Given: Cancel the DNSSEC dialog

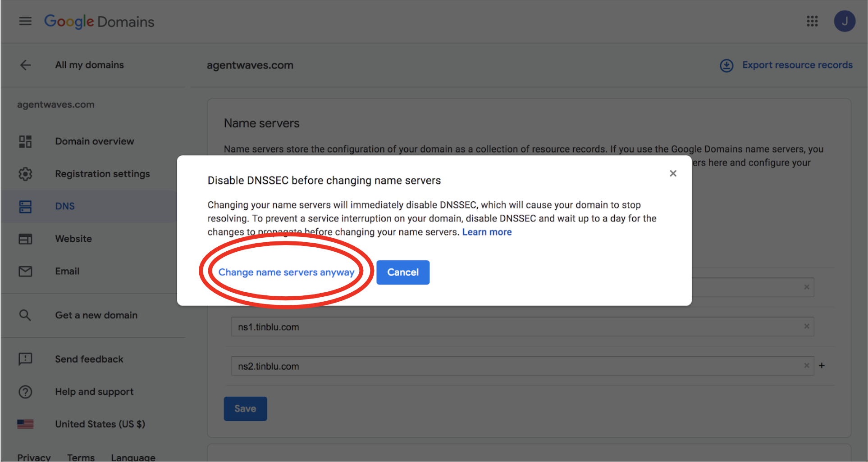Looking at the screenshot, I should 403,272.
